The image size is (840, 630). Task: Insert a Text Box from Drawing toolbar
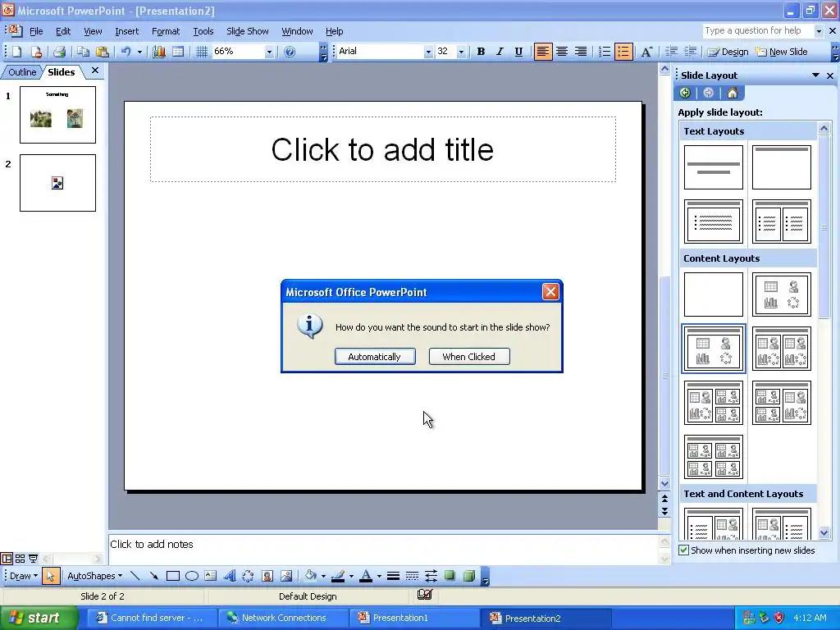point(211,576)
